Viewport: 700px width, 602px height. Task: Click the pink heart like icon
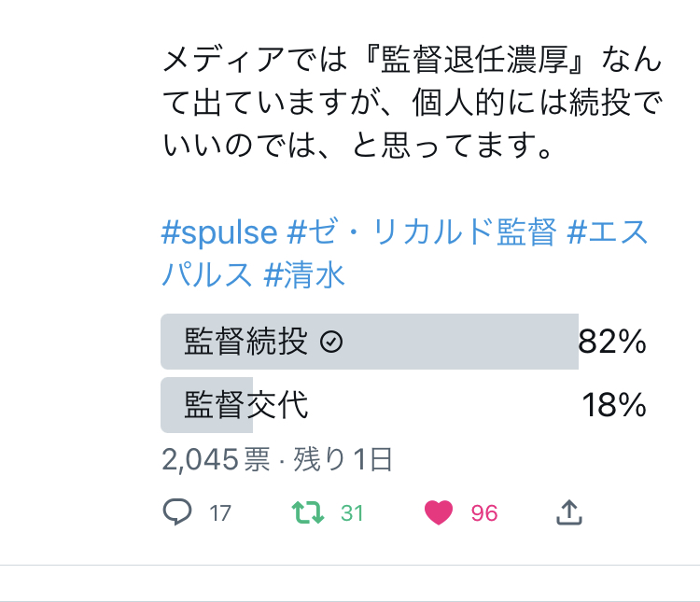(438, 511)
